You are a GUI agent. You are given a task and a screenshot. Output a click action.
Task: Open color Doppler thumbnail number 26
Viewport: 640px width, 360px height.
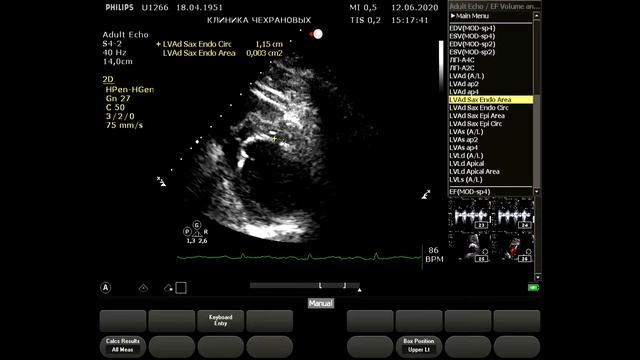pos(513,247)
